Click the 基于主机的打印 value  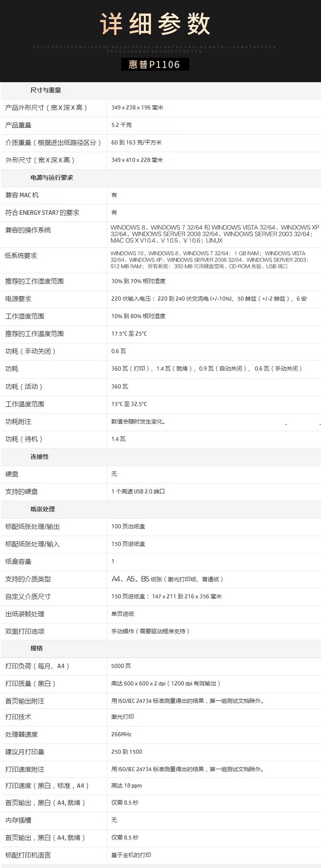pyautogui.click(x=131, y=855)
